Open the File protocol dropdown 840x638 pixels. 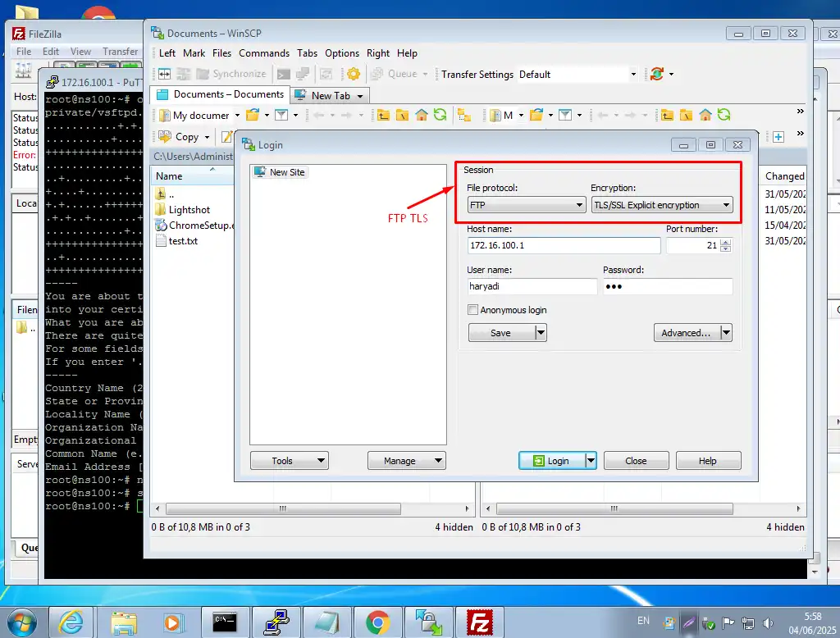[x=526, y=205]
